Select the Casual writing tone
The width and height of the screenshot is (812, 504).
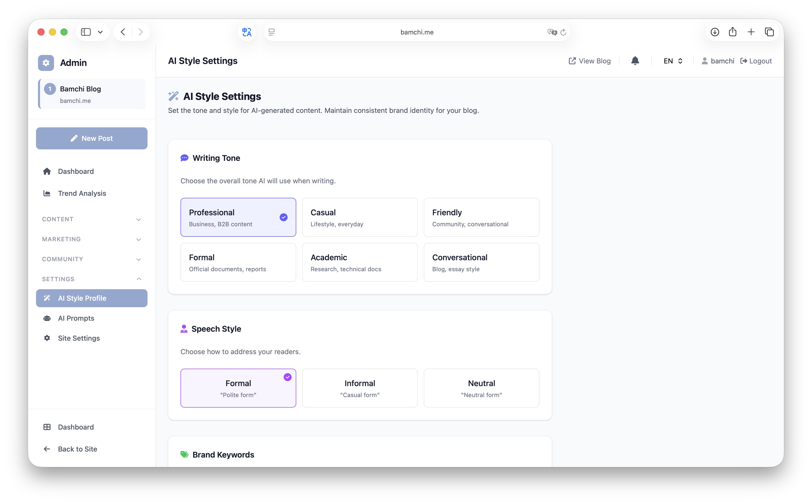click(x=360, y=217)
